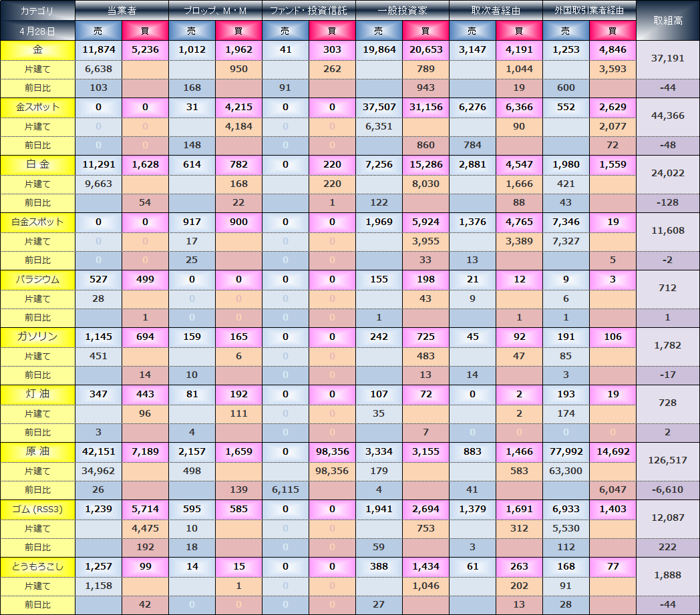
Task: Select the 1,158 net position cell
Action: pos(99,586)
